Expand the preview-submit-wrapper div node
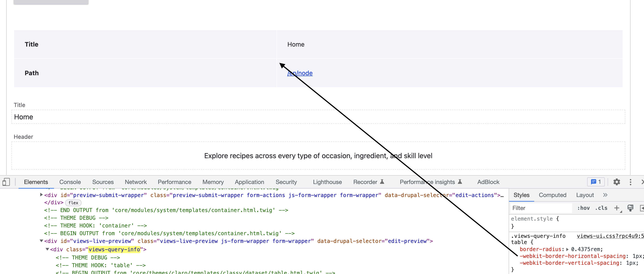The width and height of the screenshot is (644, 274). click(41, 195)
